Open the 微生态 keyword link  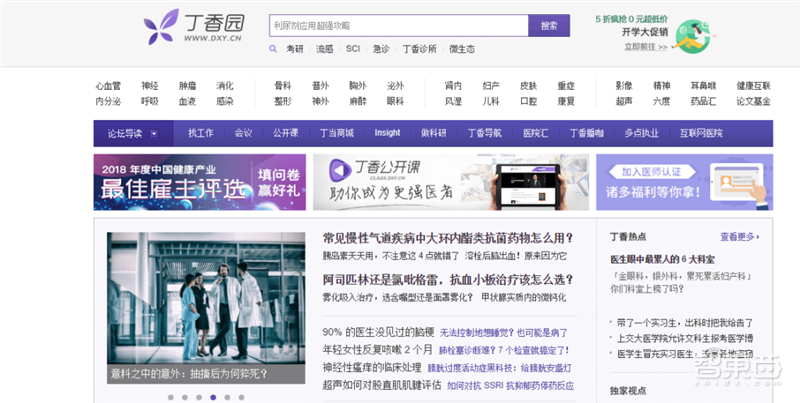click(x=462, y=49)
